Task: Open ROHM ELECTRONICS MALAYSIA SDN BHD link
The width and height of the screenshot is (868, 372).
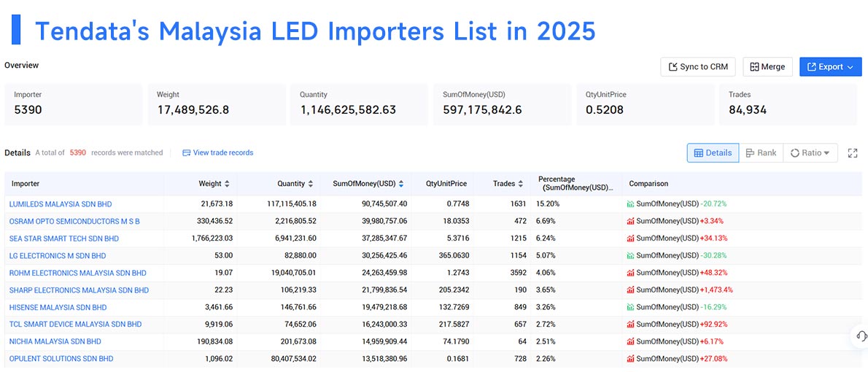Action: 77,272
